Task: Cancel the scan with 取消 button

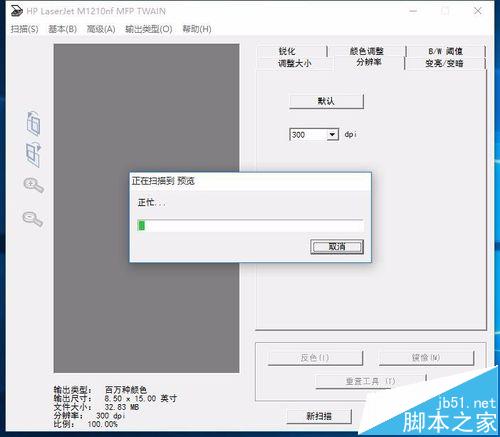Action: click(x=337, y=247)
